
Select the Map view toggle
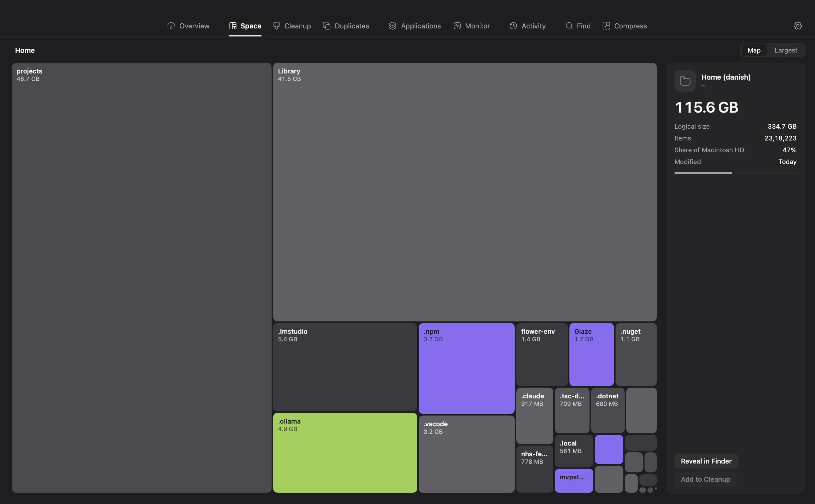pos(754,50)
